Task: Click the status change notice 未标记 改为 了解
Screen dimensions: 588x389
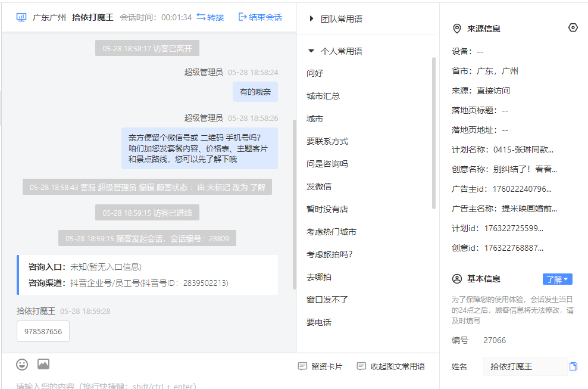Action: [147, 187]
